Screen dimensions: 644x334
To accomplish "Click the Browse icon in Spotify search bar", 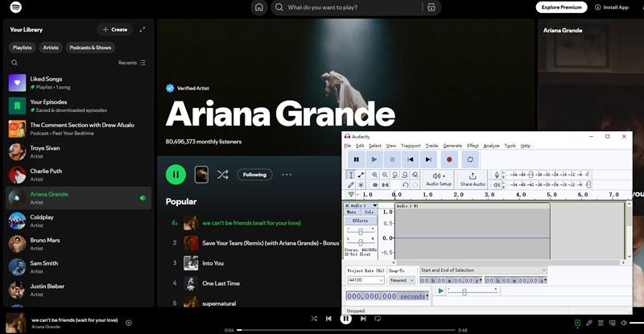I will pos(431,7).
